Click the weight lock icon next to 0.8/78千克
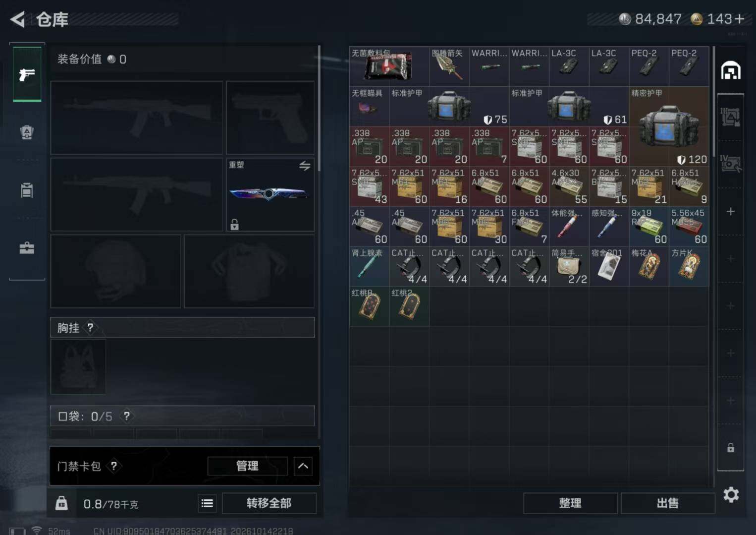This screenshot has width=756, height=535. (x=61, y=503)
